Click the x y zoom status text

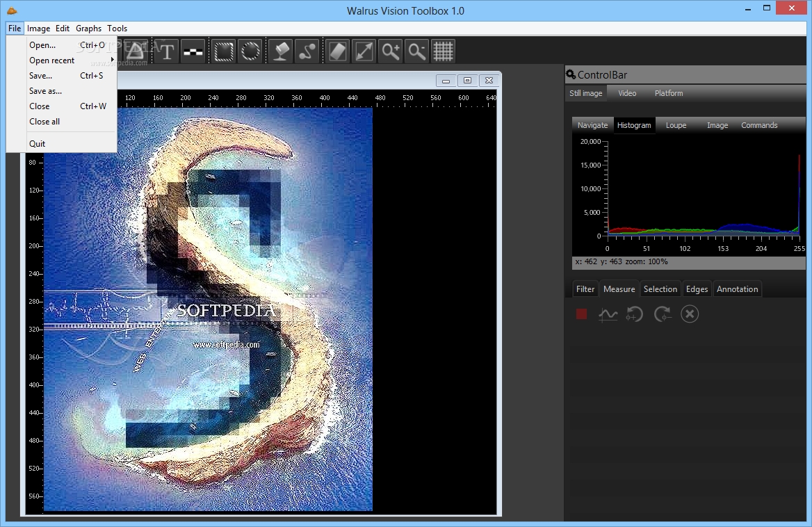tap(621, 261)
